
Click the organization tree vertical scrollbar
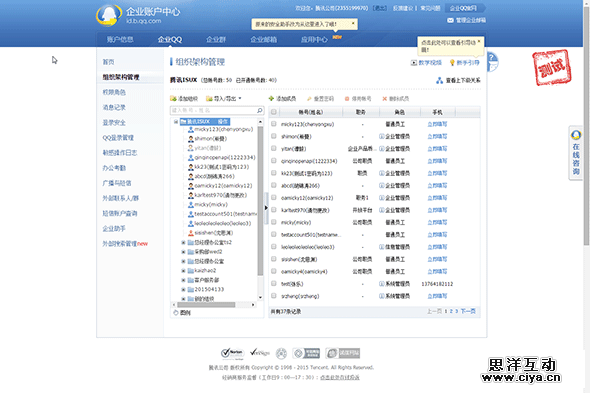pos(260,201)
